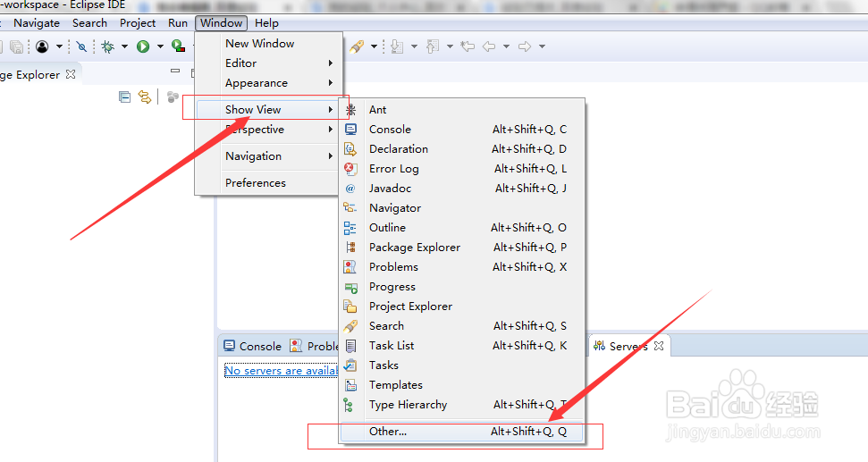868x462 pixels.
Task: Open the Next Annotation dropdown arrow
Action: (414, 46)
